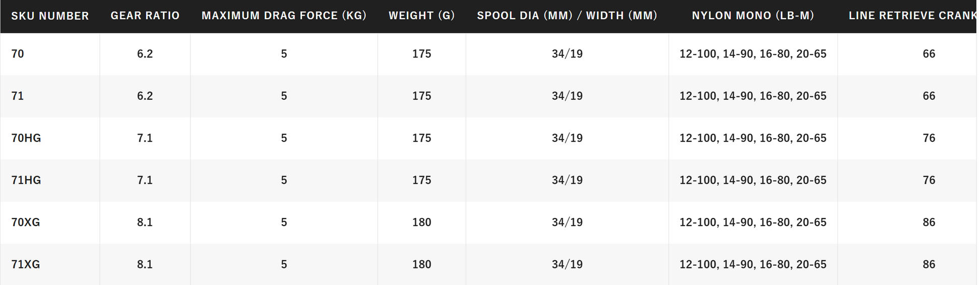
Task: Select the SKU cell labeled 70HG
Action: (26, 138)
